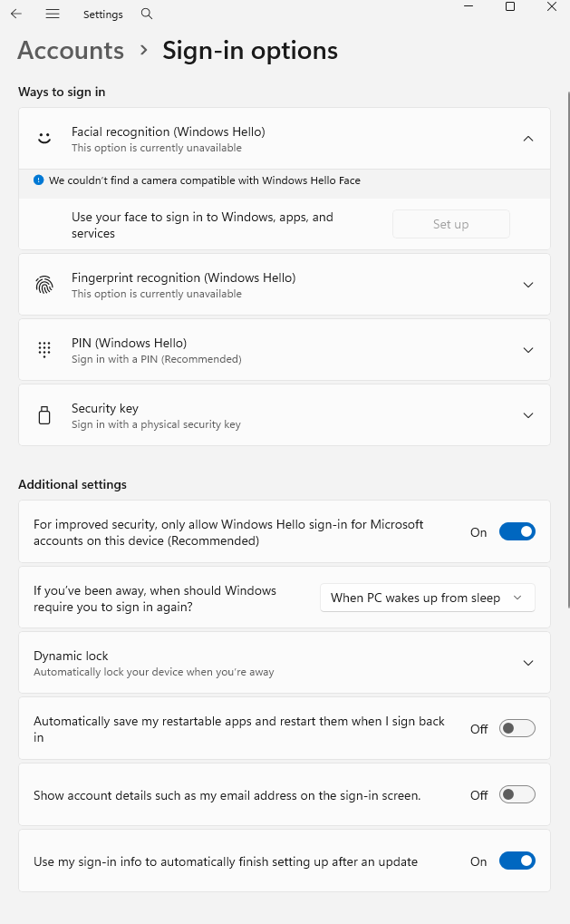Minimize the Settings window
570x924 pixels.
(469, 6)
